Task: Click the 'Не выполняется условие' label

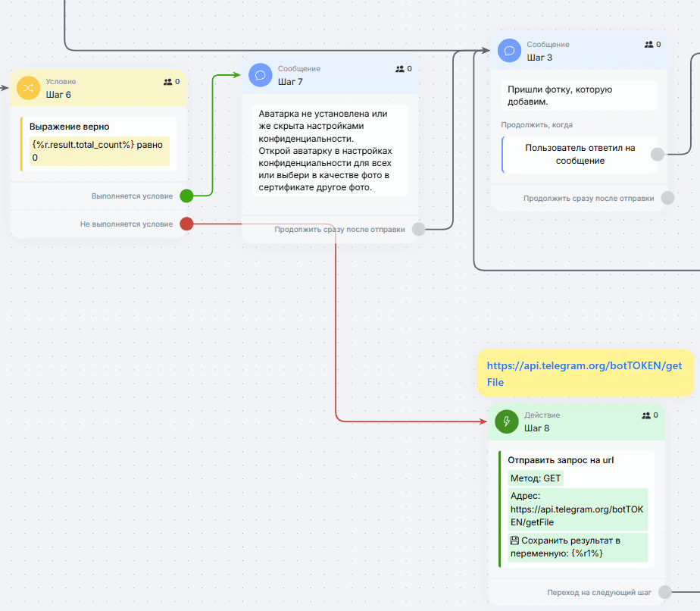Action: pos(127,224)
